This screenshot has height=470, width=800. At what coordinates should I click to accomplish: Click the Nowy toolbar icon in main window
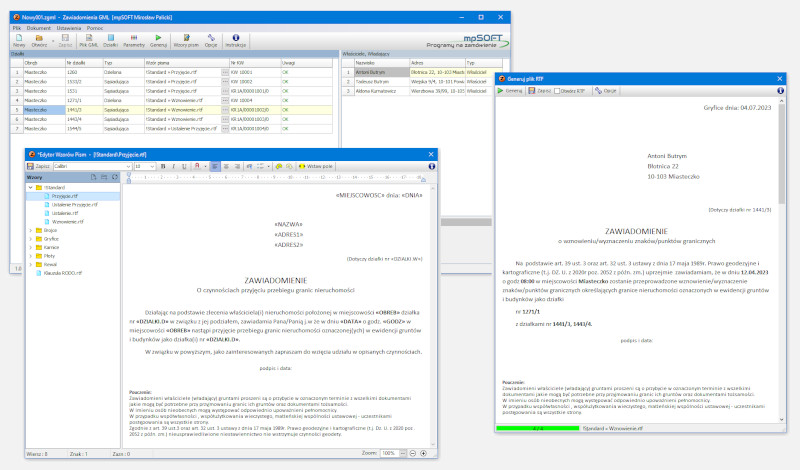click(x=19, y=38)
